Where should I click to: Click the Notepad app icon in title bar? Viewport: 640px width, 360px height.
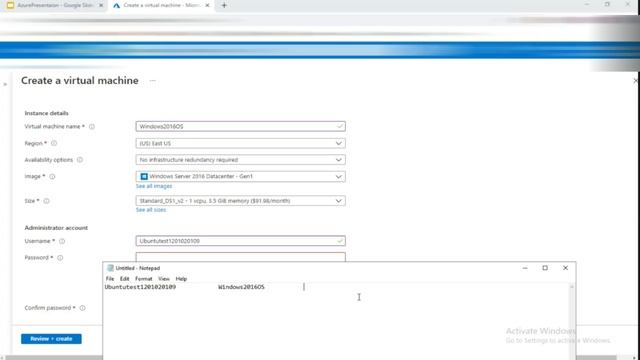(110, 268)
